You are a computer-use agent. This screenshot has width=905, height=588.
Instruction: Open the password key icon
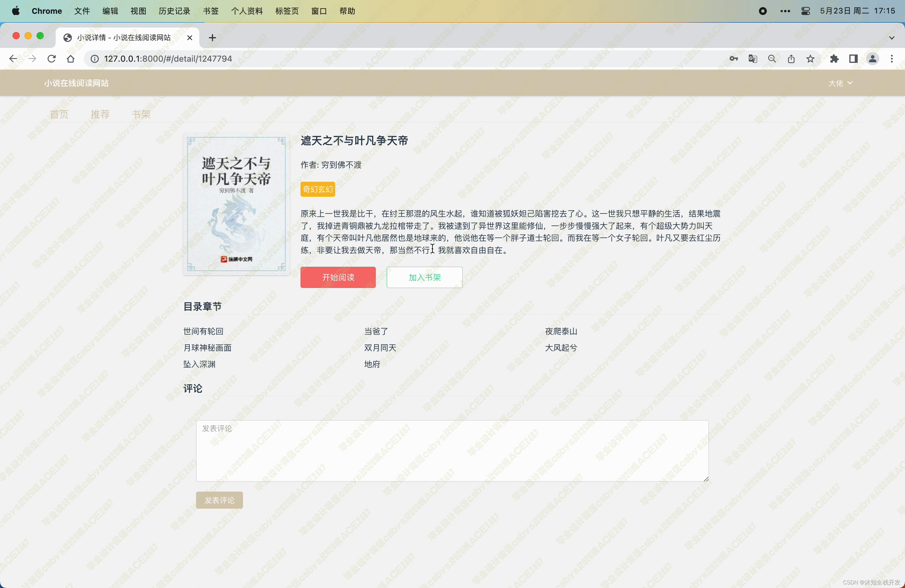click(734, 59)
